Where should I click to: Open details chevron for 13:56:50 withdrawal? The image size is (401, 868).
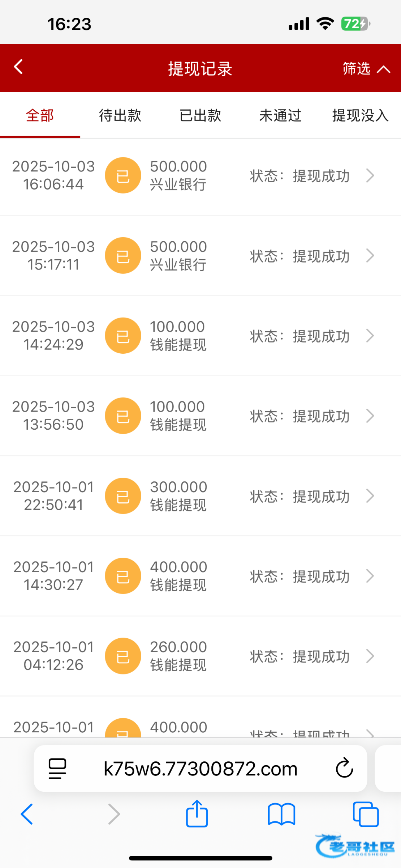(370, 416)
